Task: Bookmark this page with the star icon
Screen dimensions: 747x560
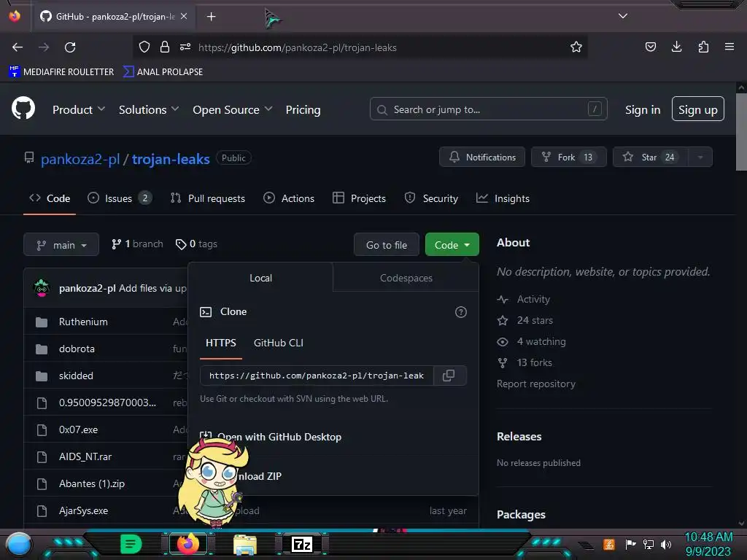Action: click(576, 47)
